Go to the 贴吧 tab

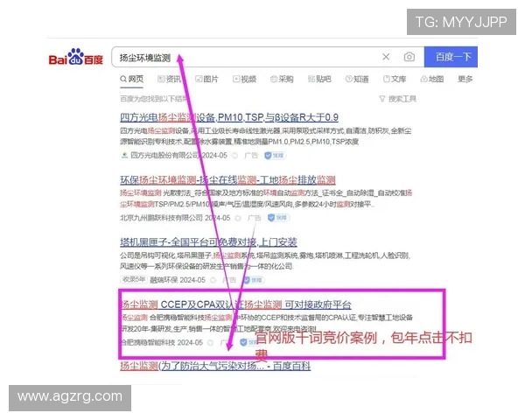point(319,79)
